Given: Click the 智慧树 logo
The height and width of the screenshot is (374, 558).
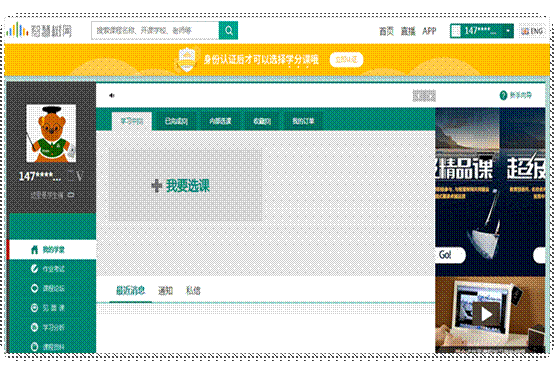Looking at the screenshot, I should pyautogui.click(x=40, y=31).
